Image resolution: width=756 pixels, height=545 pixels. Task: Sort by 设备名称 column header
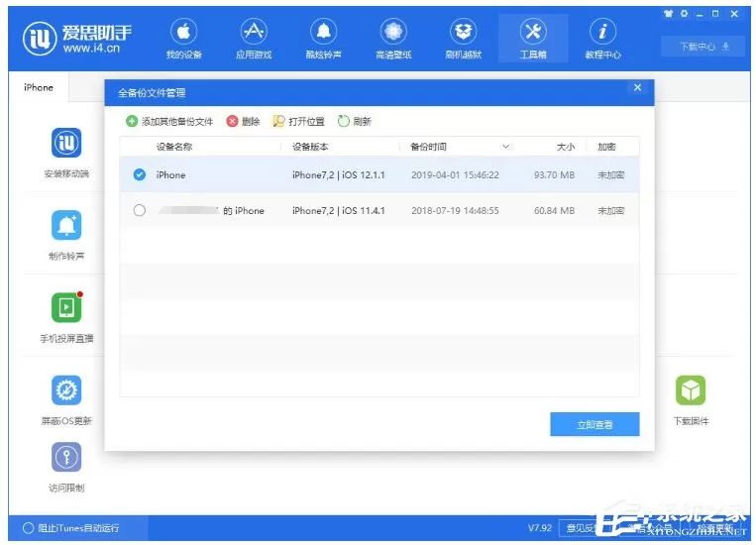174,147
